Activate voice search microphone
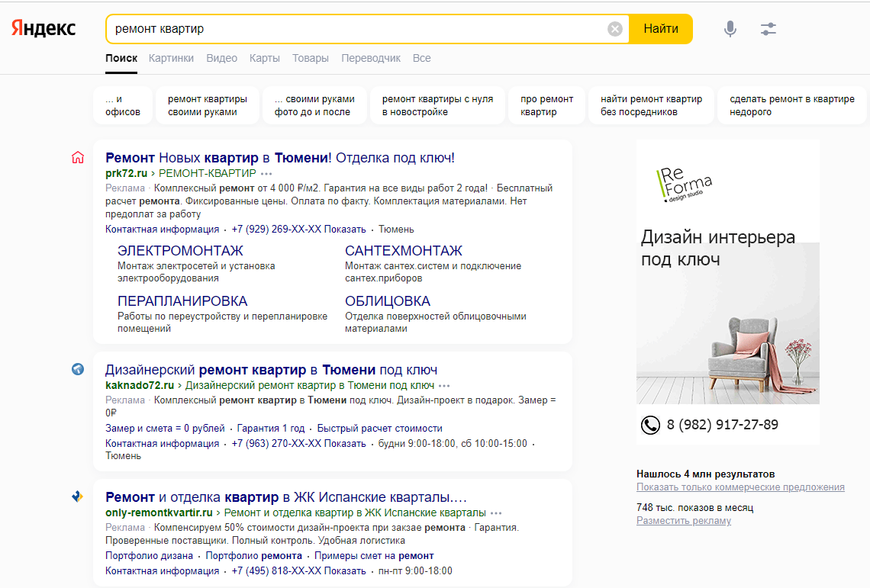870x588 pixels. 730,29
